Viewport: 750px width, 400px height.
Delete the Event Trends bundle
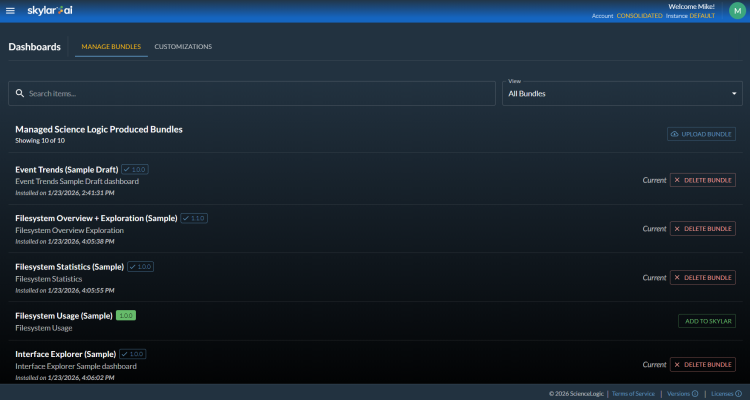[x=702, y=180]
